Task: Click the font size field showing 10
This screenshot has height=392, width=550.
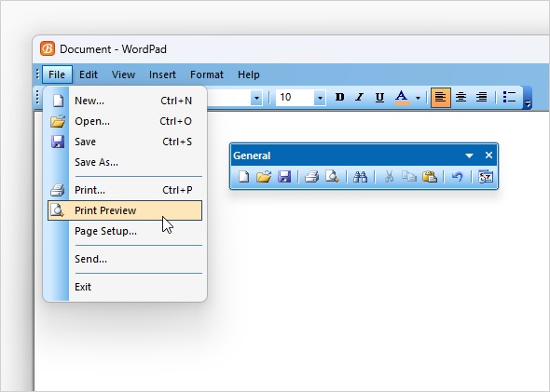Action: point(295,98)
